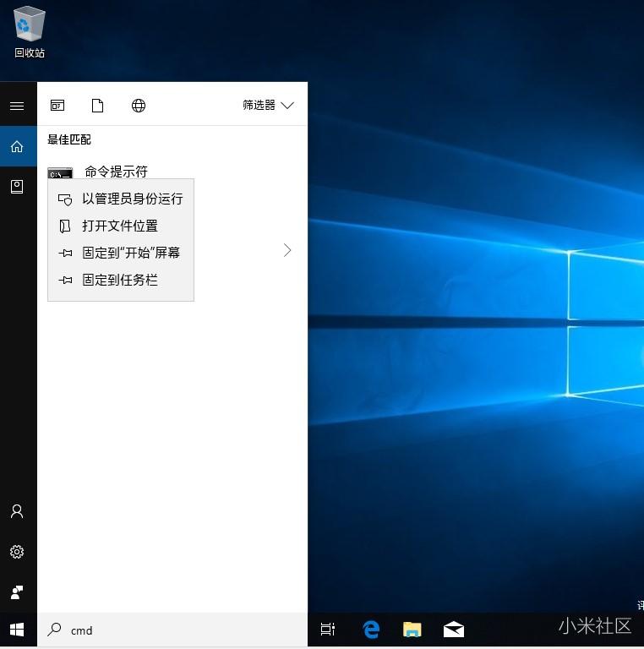Choose 打开文件位置 from context menu
Viewport: 644px width, 649px height.
121,226
